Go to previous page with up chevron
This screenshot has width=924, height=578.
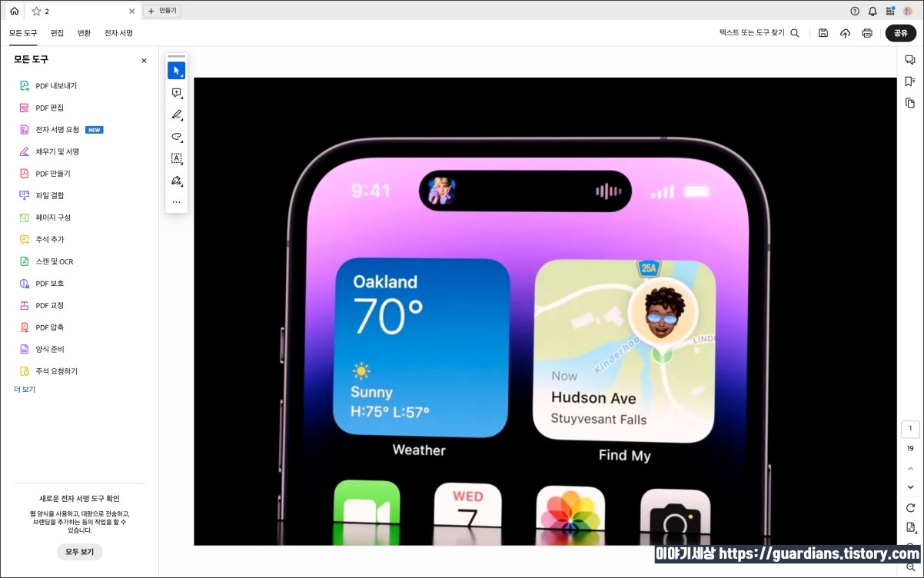pos(910,468)
